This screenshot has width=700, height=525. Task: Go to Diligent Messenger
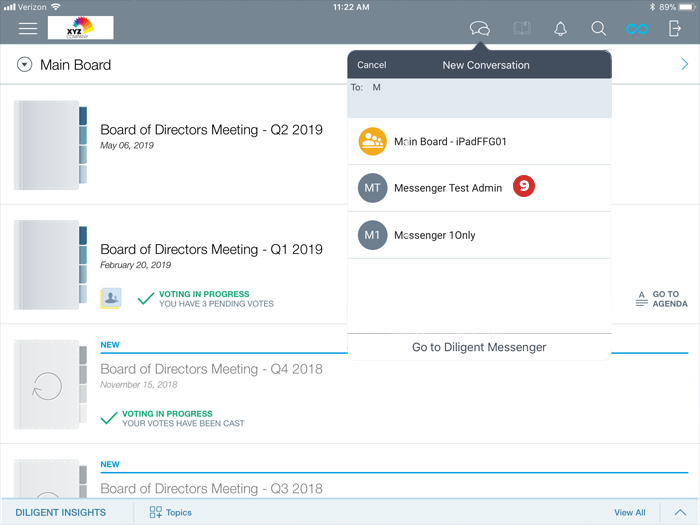[x=479, y=347]
